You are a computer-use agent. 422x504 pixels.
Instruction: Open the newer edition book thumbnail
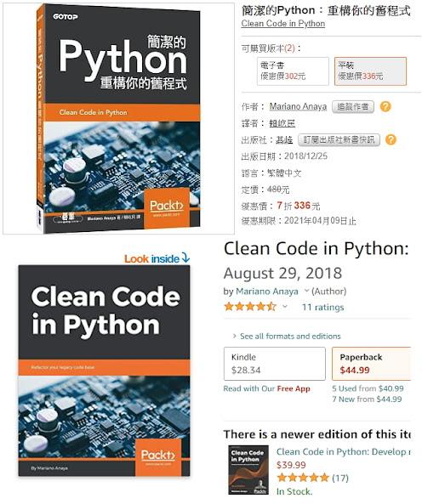tap(248, 470)
